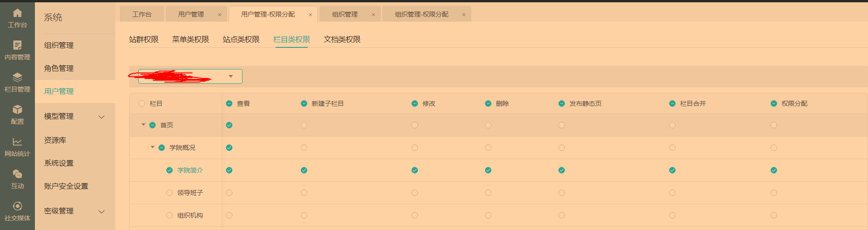
Task: Open the 工作台 home icon in sidebar
Action: (x=17, y=13)
